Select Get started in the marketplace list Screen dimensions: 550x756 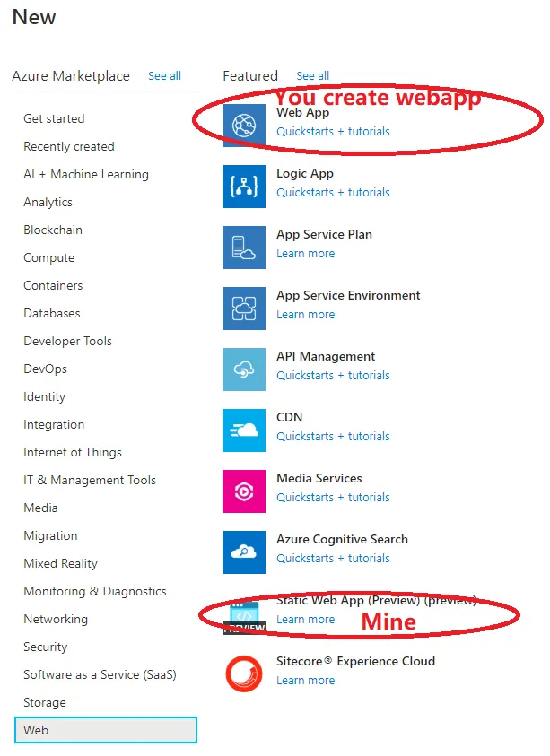(x=54, y=118)
